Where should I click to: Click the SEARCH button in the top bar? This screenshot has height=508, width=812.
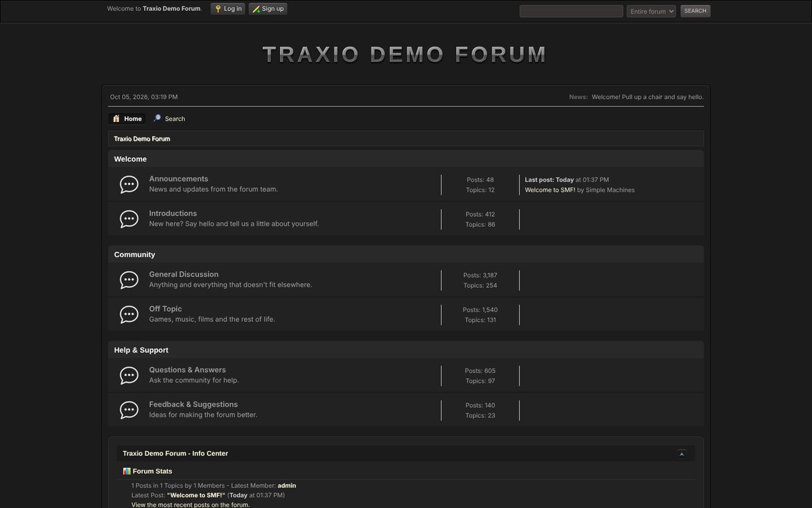(x=695, y=11)
